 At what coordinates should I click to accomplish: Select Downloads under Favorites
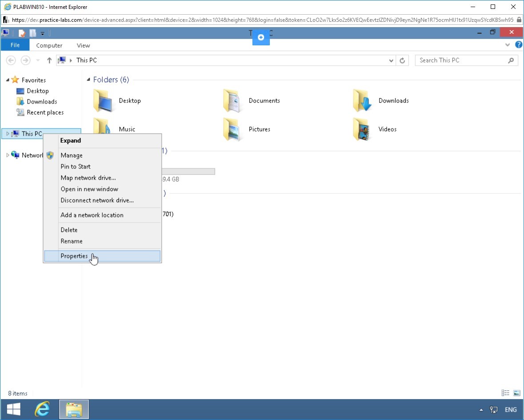(x=42, y=102)
